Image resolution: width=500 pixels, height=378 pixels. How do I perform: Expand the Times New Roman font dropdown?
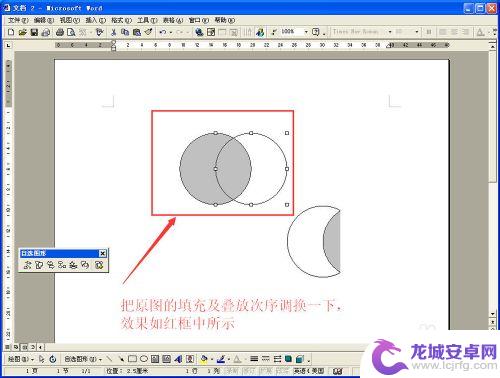point(390,32)
